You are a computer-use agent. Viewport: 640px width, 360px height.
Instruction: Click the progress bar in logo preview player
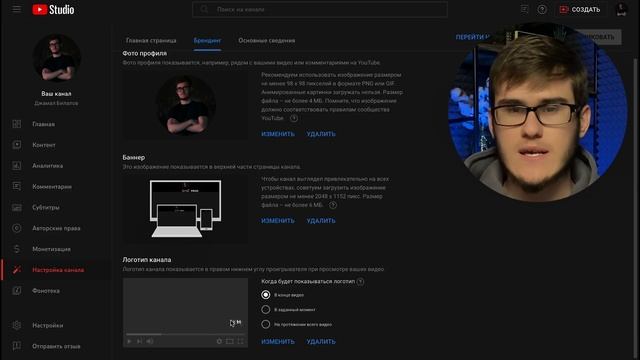pyautogui.click(x=185, y=334)
